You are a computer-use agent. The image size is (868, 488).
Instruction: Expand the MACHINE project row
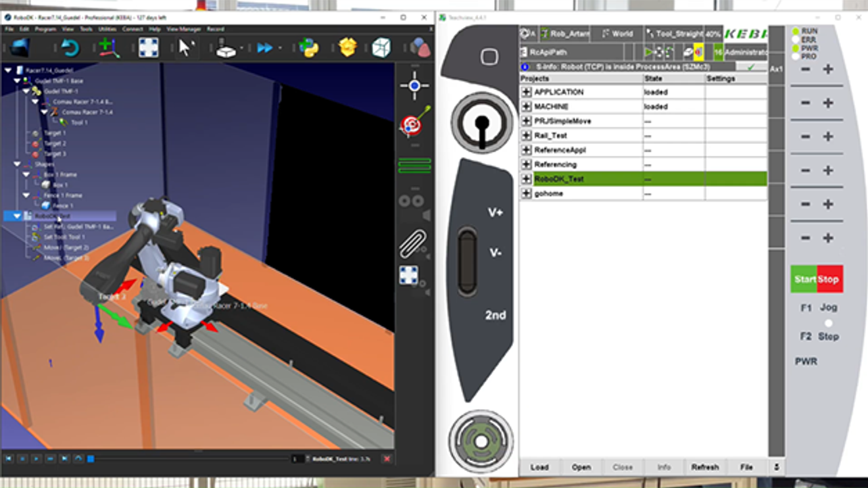pos(526,107)
